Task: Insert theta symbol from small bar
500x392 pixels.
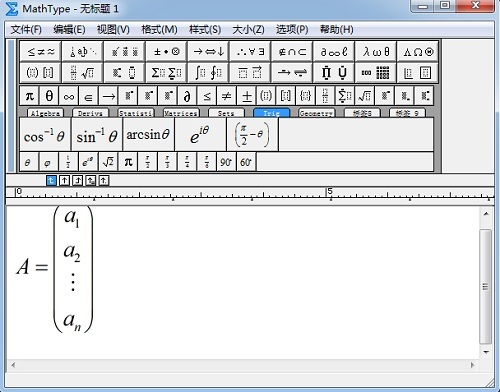Action: click(49, 96)
